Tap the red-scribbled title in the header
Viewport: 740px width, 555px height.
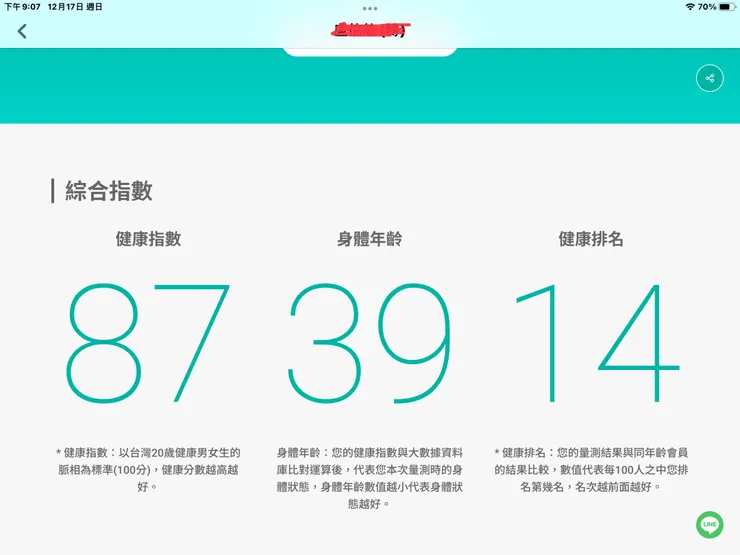tap(370, 30)
